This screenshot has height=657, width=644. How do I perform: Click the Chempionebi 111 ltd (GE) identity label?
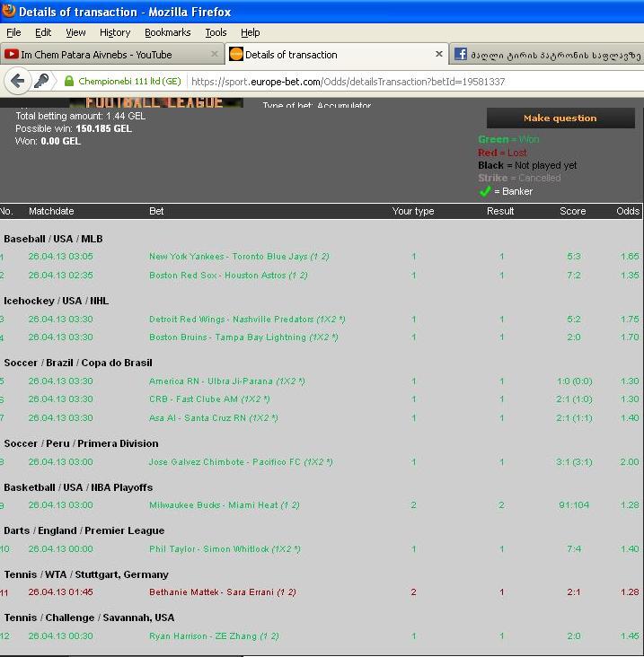[129, 81]
